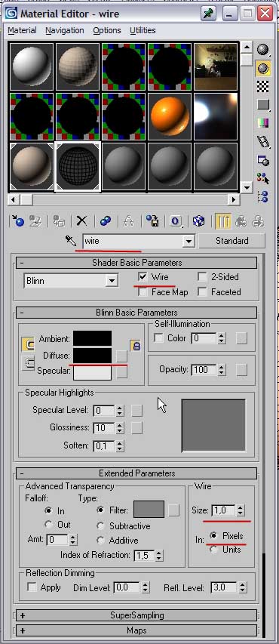Image resolution: width=279 pixels, height=644 pixels.
Task: Enable the 2-Sided checkbox
Action: tap(202, 277)
